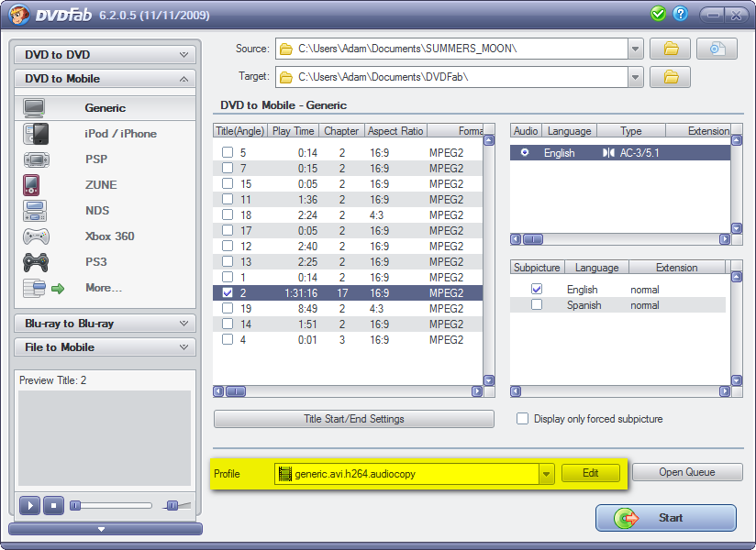Click the preview playback position slider

111,505
